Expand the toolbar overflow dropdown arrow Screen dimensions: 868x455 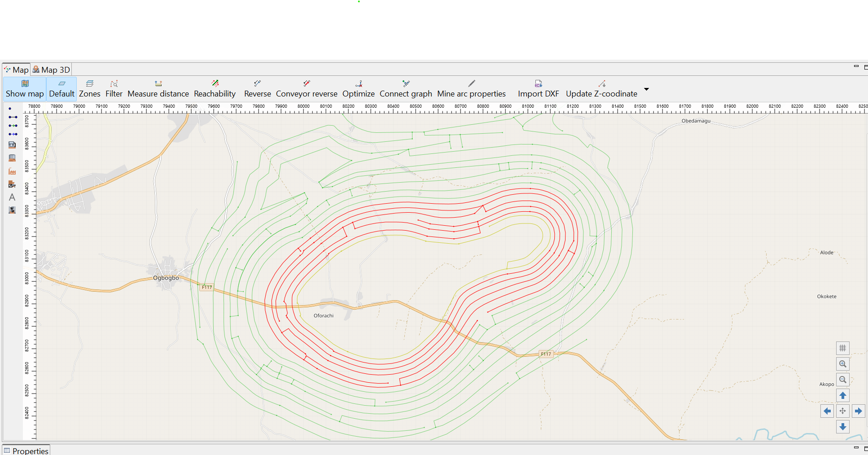[646, 89]
